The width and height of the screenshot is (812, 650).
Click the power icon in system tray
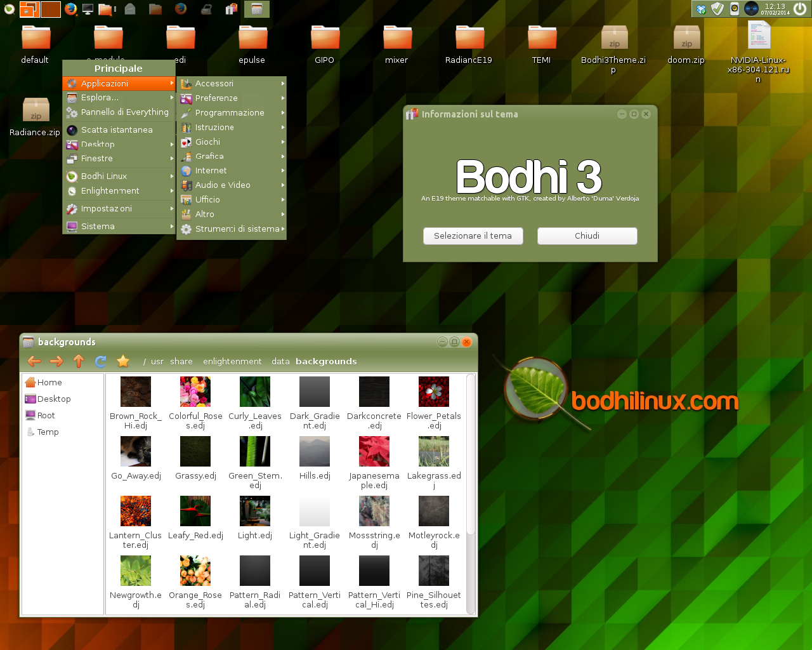799,9
